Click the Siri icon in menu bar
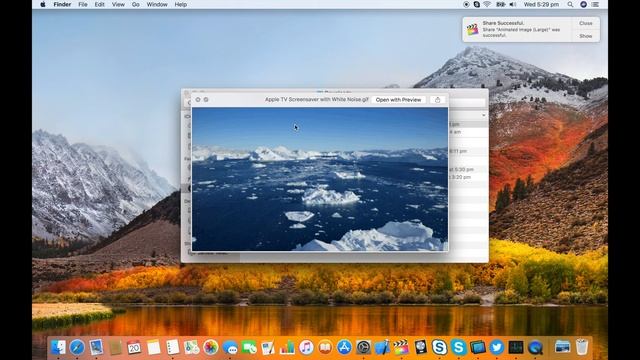Image resolution: width=640 pixels, height=360 pixels. [583, 4]
